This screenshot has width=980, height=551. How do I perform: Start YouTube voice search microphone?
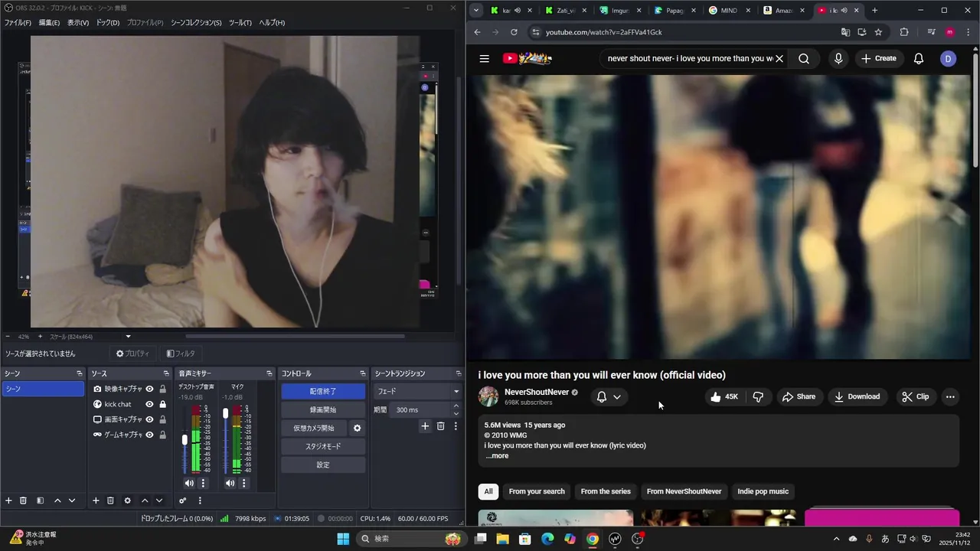838,58
